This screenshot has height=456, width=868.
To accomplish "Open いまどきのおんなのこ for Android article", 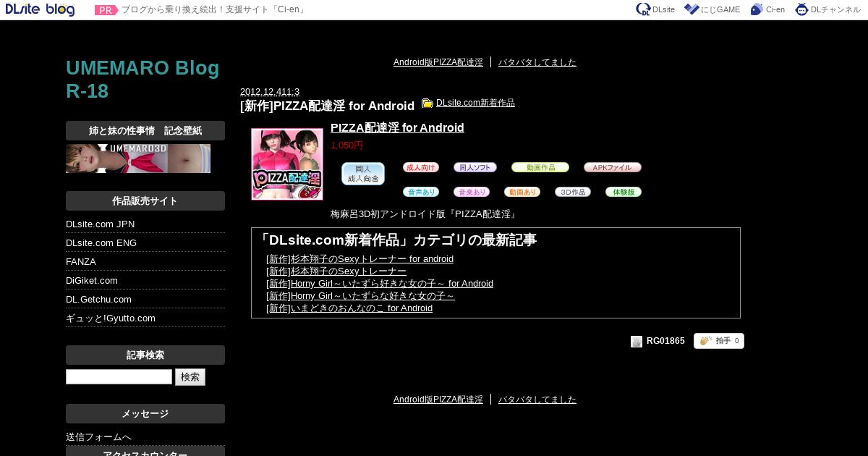I will pyautogui.click(x=349, y=308).
